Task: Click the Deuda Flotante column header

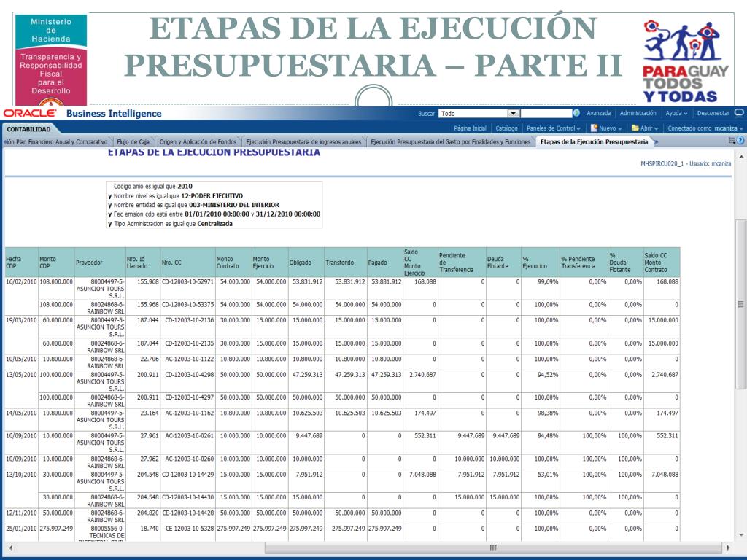Action: point(503,262)
